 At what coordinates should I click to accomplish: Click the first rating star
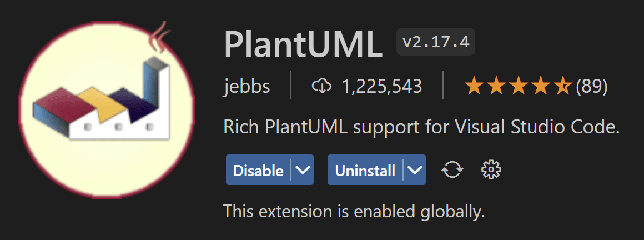[474, 86]
